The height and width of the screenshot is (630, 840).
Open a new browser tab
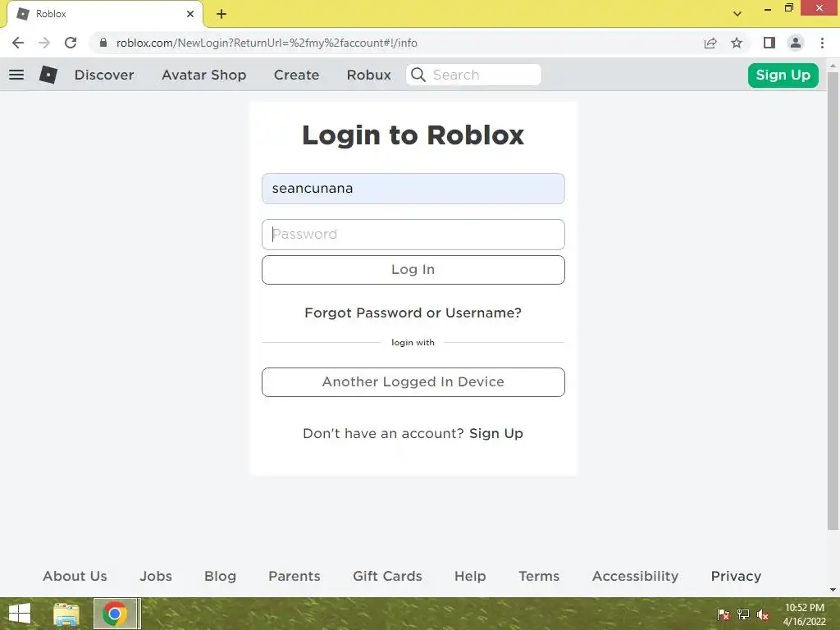click(221, 14)
